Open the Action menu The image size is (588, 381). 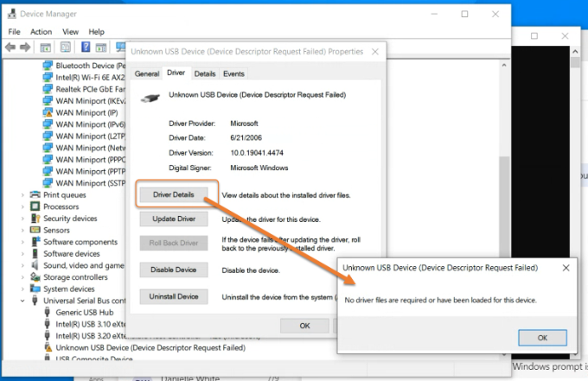41,31
